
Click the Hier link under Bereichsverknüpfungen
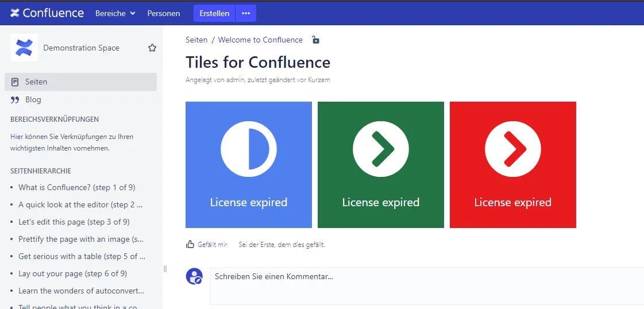click(x=17, y=137)
